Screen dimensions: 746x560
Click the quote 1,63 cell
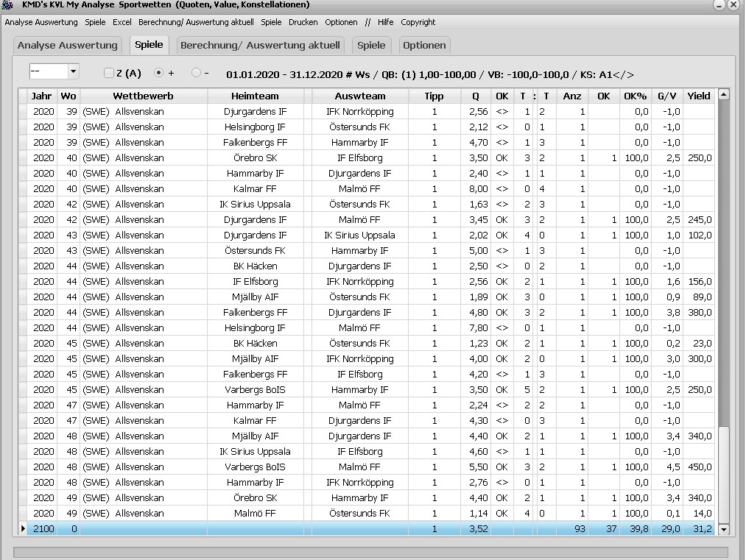[476, 204]
